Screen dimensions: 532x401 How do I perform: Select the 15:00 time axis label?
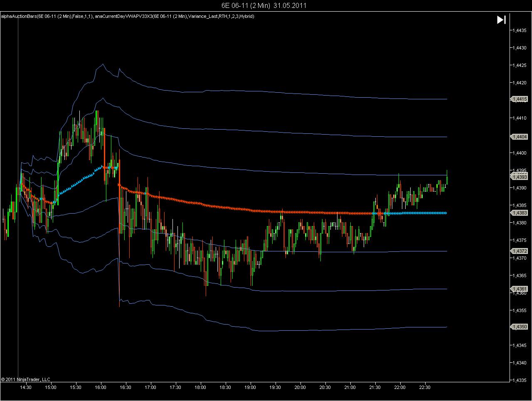[51, 387]
